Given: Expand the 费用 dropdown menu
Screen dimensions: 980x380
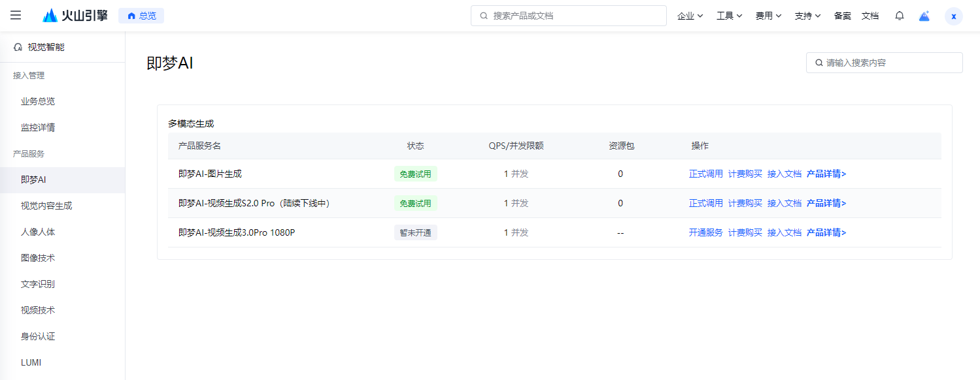Looking at the screenshot, I should pyautogui.click(x=769, y=16).
